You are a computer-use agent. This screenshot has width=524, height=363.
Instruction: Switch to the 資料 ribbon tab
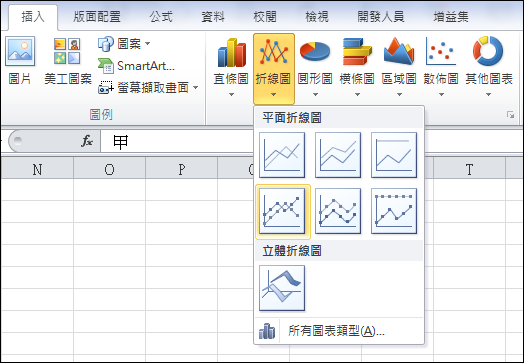click(x=213, y=17)
